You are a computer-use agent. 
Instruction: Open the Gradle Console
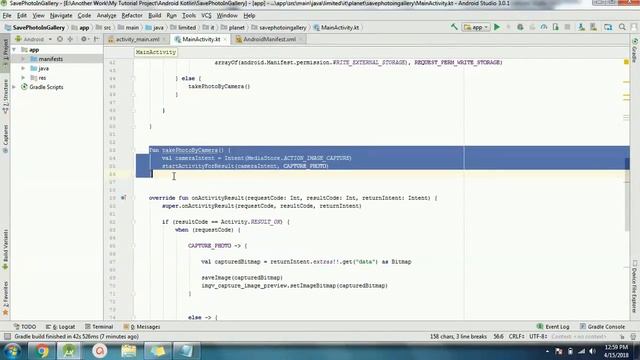point(602,327)
